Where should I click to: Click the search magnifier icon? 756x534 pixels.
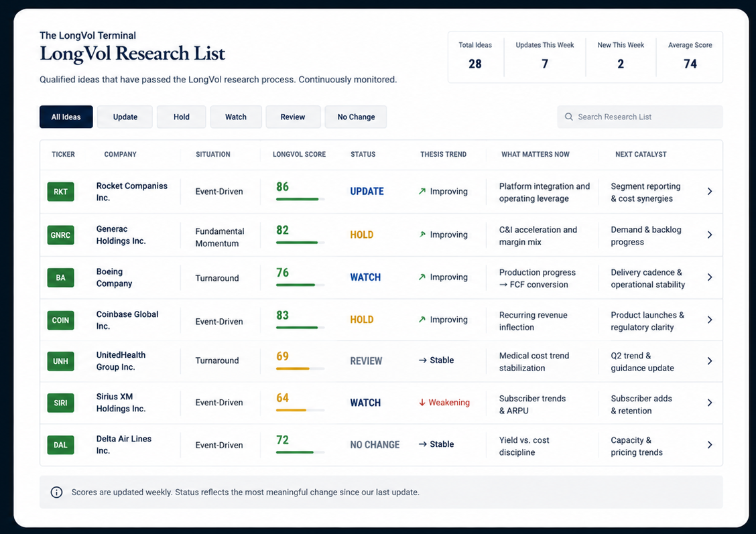(568, 117)
